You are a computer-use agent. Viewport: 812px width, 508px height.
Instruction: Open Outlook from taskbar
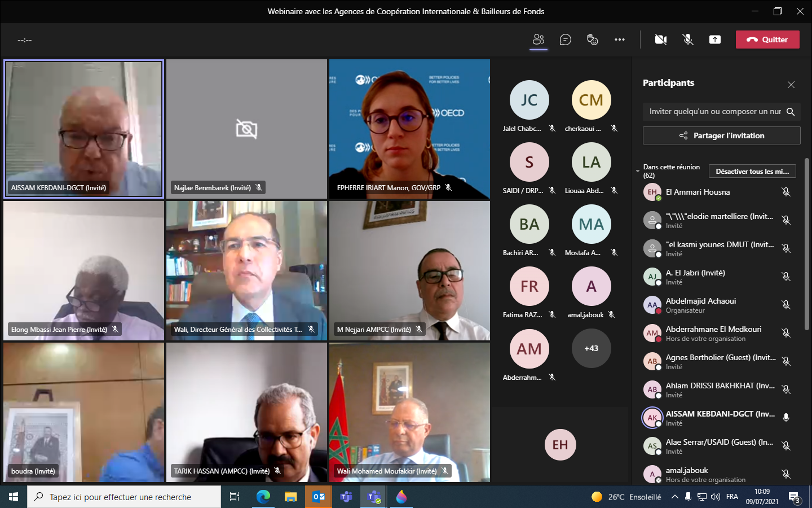[x=319, y=497]
